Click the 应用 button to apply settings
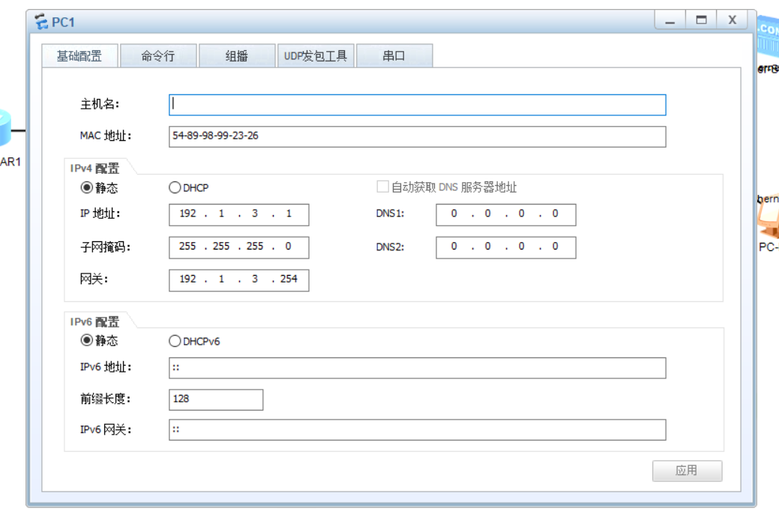This screenshot has height=532, width=779. [687, 471]
